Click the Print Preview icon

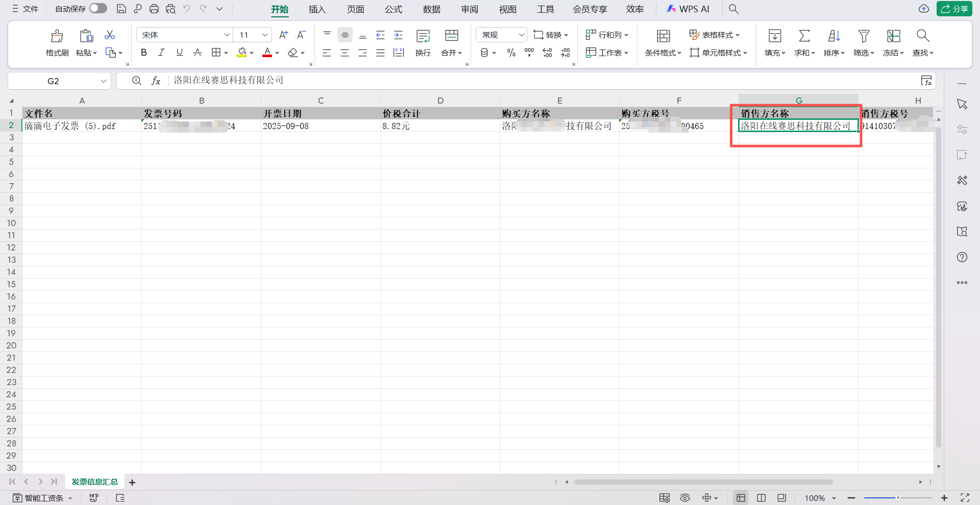click(170, 9)
